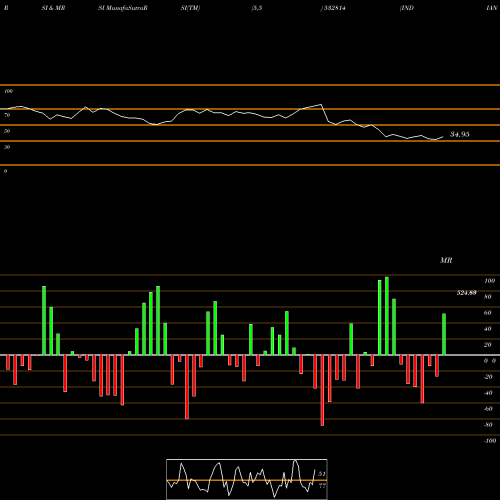Click the RSI value label 34.95
Image resolution: width=500 pixels, height=500 pixels.
coord(460,134)
